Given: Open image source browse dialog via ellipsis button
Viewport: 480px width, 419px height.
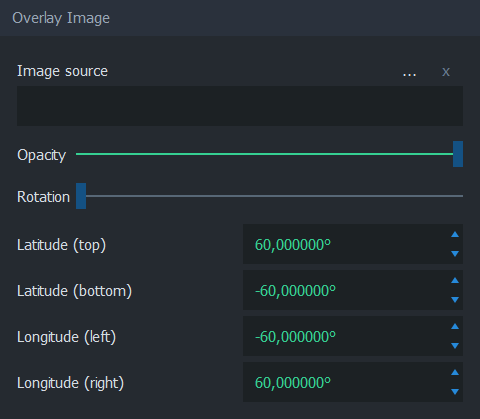Looking at the screenshot, I should click(409, 72).
